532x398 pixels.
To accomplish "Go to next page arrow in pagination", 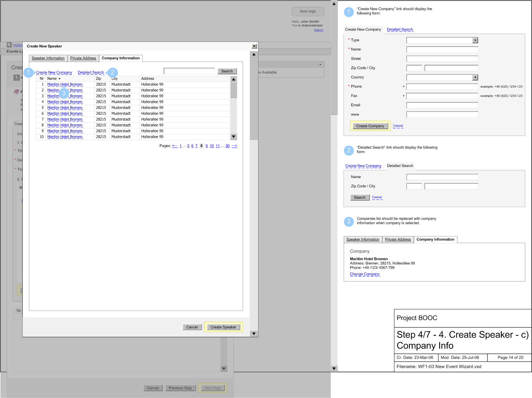I will coord(234,146).
